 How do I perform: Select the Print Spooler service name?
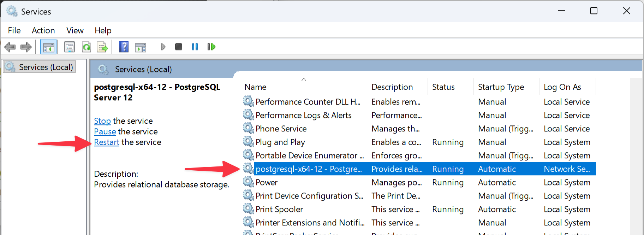click(279, 209)
